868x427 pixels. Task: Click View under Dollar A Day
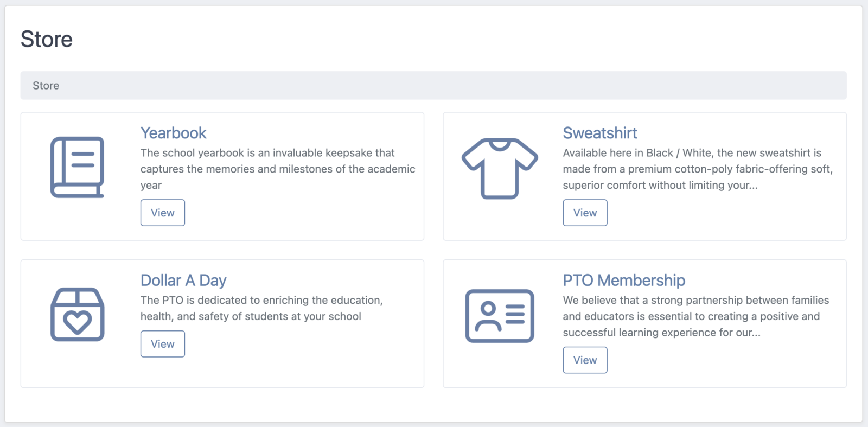coord(163,344)
